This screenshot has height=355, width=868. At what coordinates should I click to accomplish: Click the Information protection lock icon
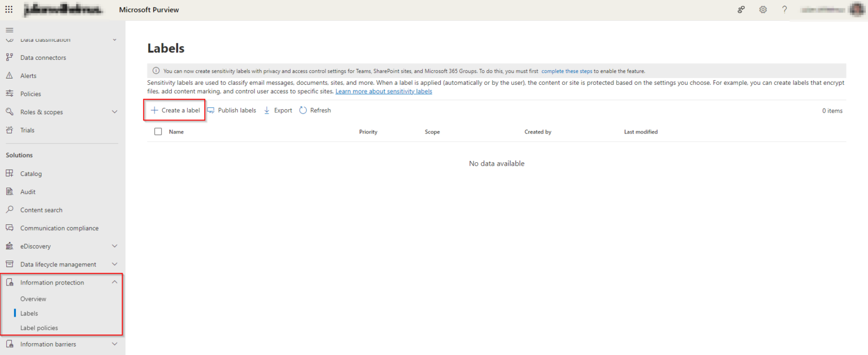(x=10, y=283)
